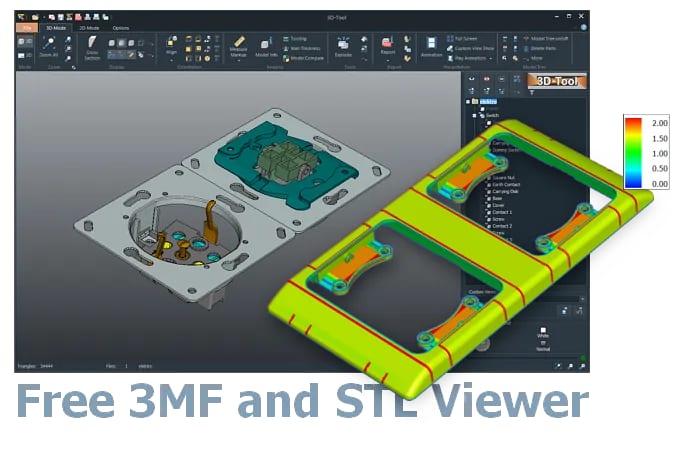Viewport: 680px width, 450px height.
Task: Enable Full Screen view
Action: (462, 39)
